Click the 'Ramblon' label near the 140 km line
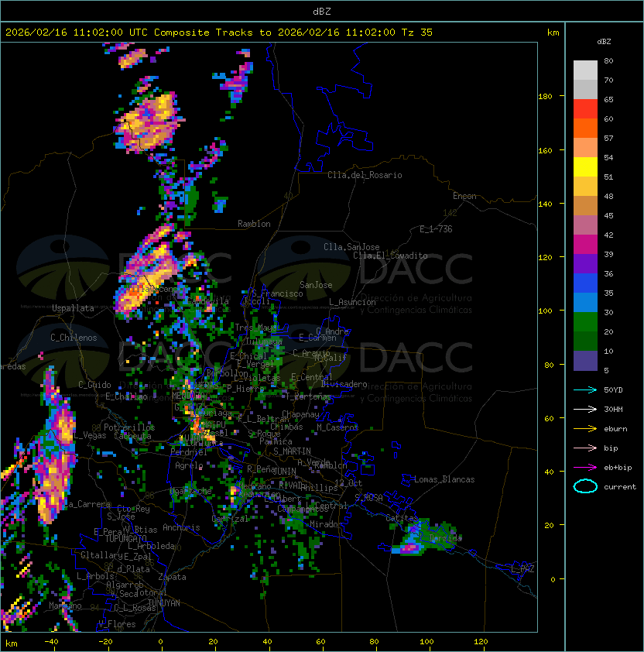Image resolution: width=644 pixels, height=652 pixels. click(254, 224)
